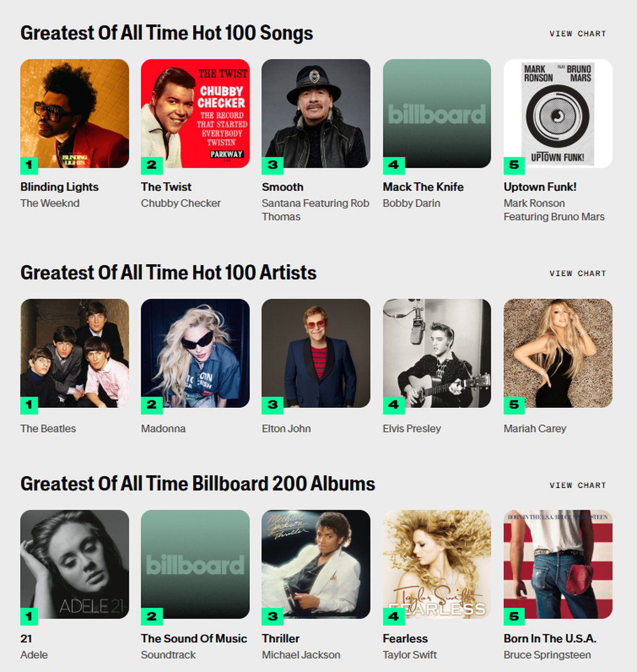Viewport: 637px width, 672px height.
Task: Open the Blinding Lights cover image
Action: 74,114
